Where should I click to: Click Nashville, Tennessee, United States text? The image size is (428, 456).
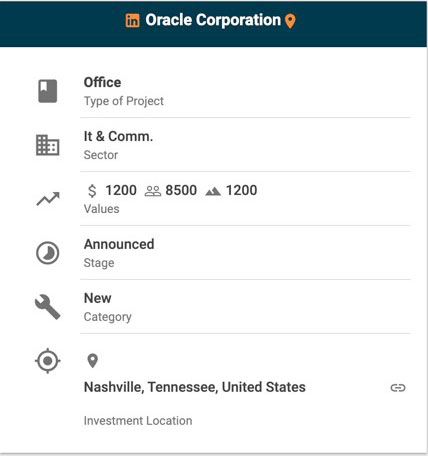click(195, 387)
